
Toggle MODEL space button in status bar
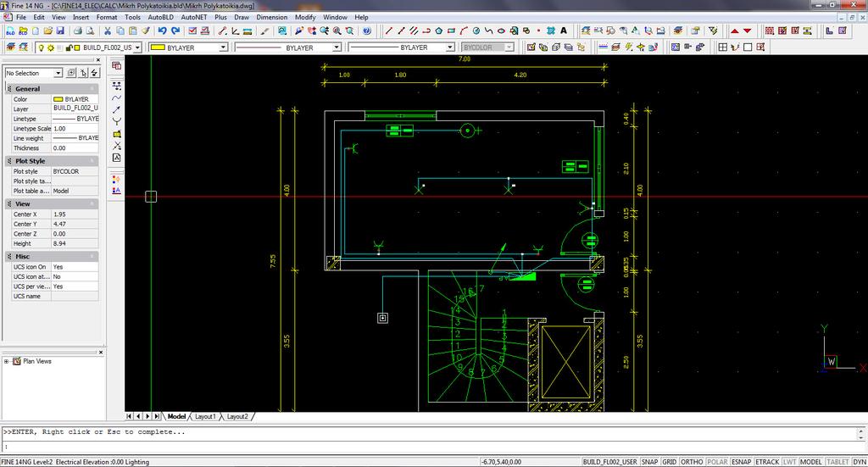(811, 461)
